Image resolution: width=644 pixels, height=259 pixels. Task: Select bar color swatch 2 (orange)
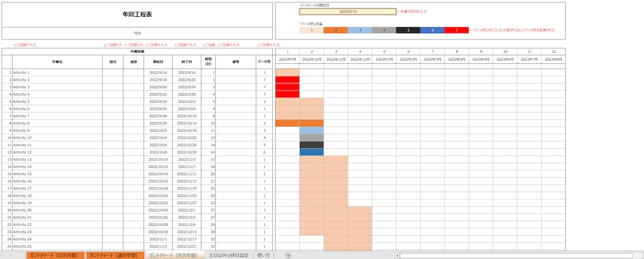coord(336,30)
